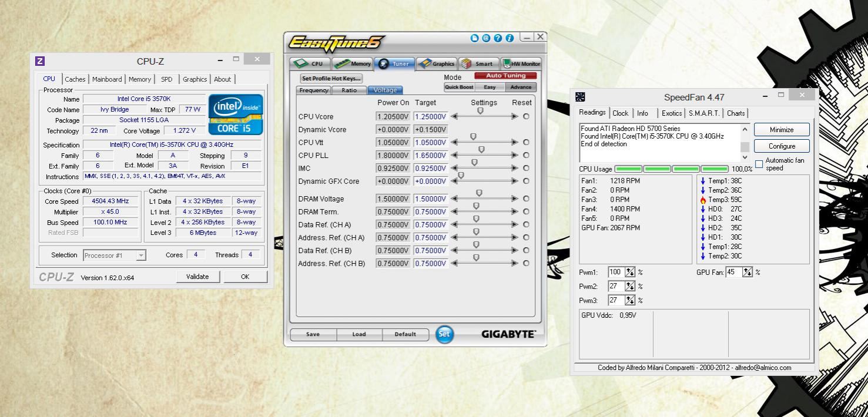Click the Pwm2 spinner arrows in SpeedFan
The height and width of the screenshot is (417, 868).
pyautogui.click(x=630, y=286)
